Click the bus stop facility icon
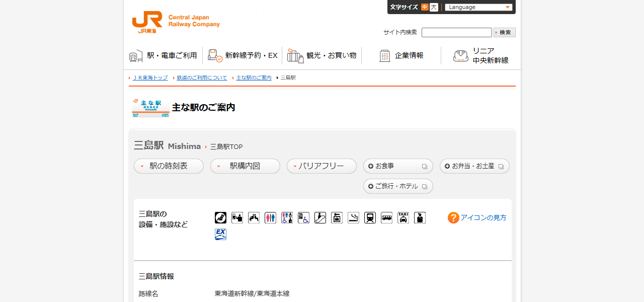 tap(386, 217)
